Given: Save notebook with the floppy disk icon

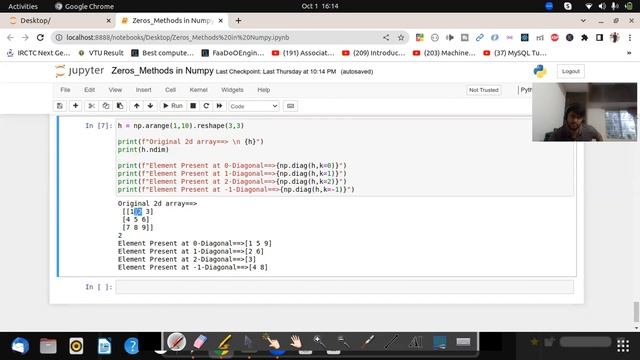Looking at the screenshot, I should (60, 106).
